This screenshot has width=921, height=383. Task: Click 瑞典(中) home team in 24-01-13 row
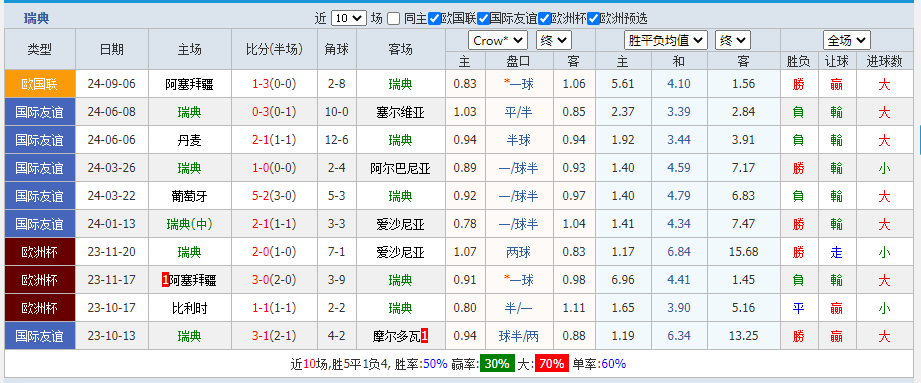(x=189, y=224)
